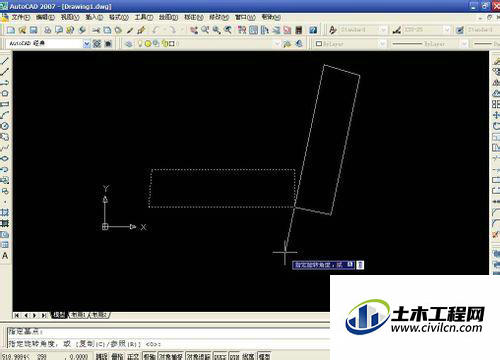The height and width of the screenshot is (360, 500).
Task: Click the Save drawing icon
Action: pos(33,30)
